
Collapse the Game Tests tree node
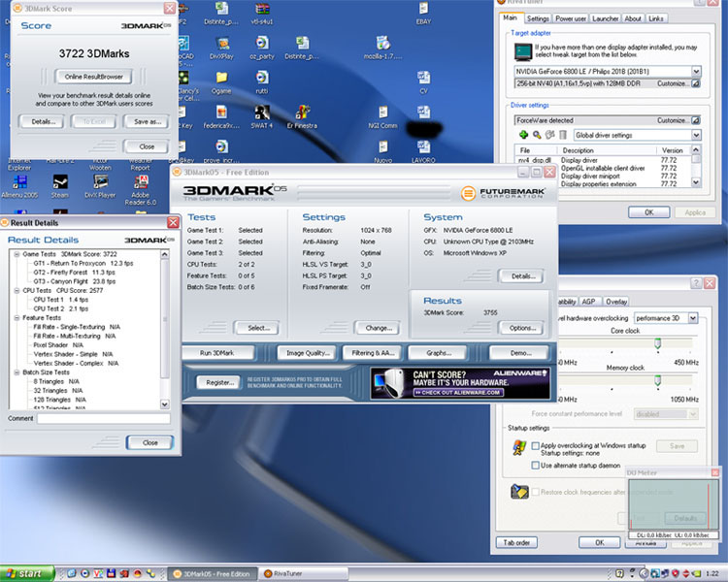[17, 254]
